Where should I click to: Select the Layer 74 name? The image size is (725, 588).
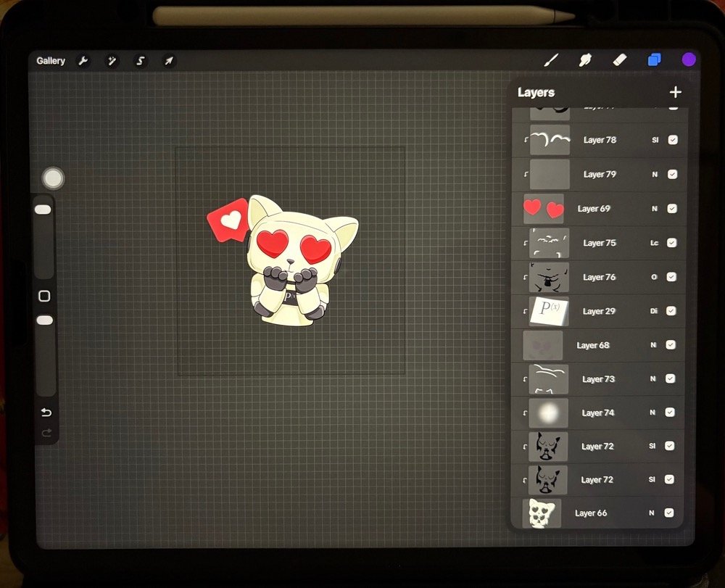pos(598,413)
